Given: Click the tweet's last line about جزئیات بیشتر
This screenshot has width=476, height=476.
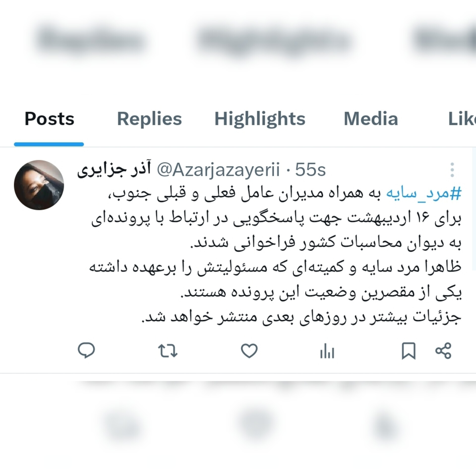Looking at the screenshot, I should click(301, 318).
